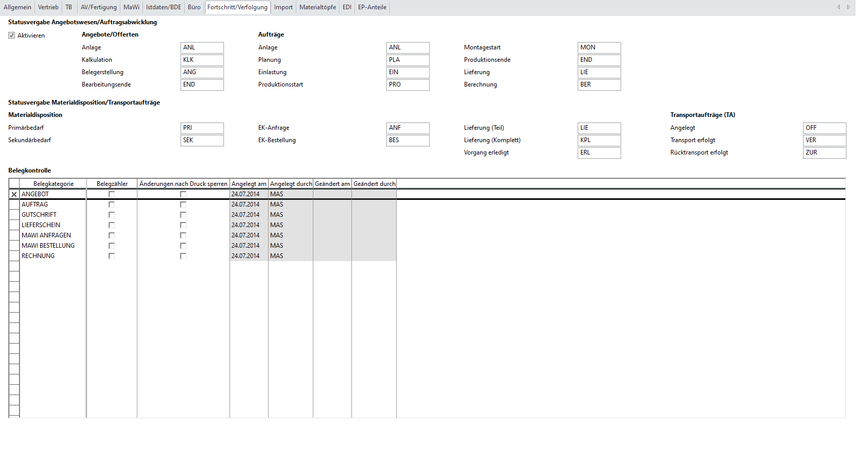Sort by Belegkategorie column header
The height and width of the screenshot is (462, 868).
[53, 184]
